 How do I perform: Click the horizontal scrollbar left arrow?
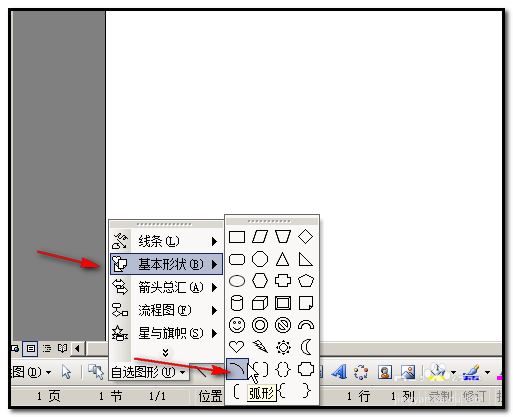point(78,349)
